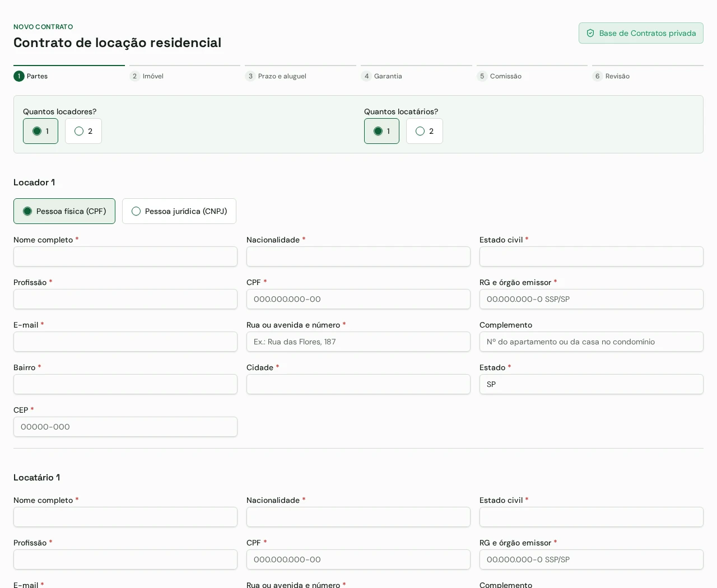This screenshot has width=717, height=588.
Task: Focus Locatário 1 Profissão field
Action: pyautogui.click(x=125, y=559)
